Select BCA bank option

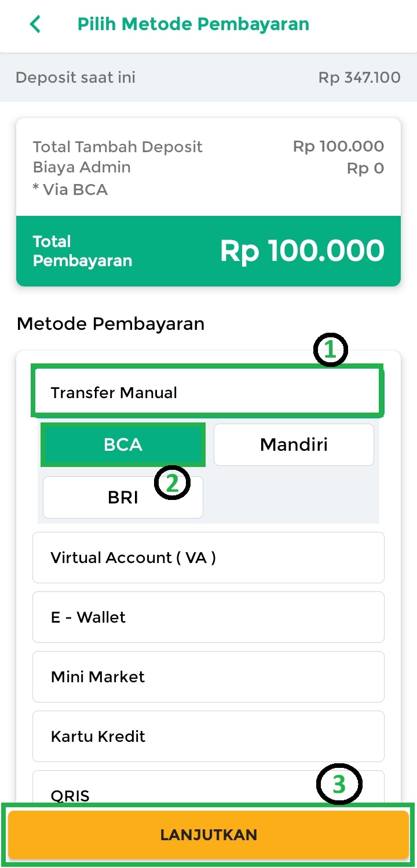pyautogui.click(x=123, y=444)
